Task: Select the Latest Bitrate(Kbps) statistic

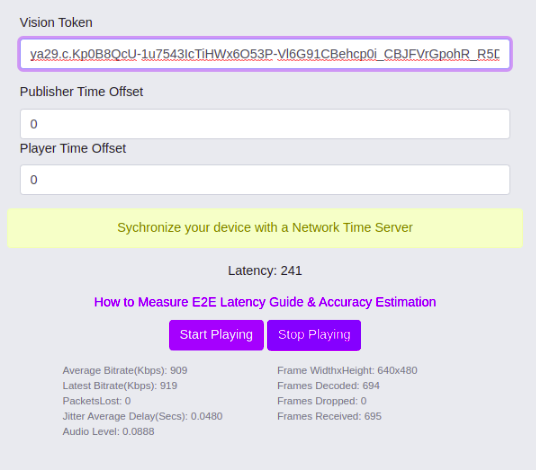Action: pos(120,386)
